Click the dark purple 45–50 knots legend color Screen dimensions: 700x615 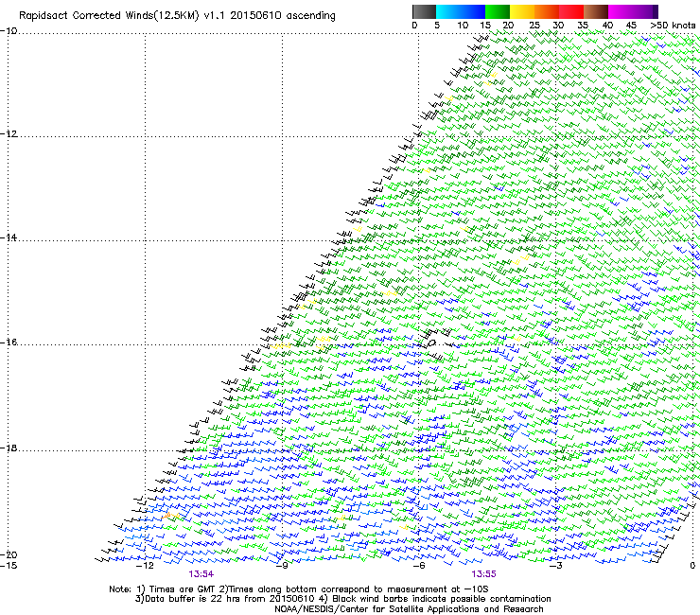point(645,11)
